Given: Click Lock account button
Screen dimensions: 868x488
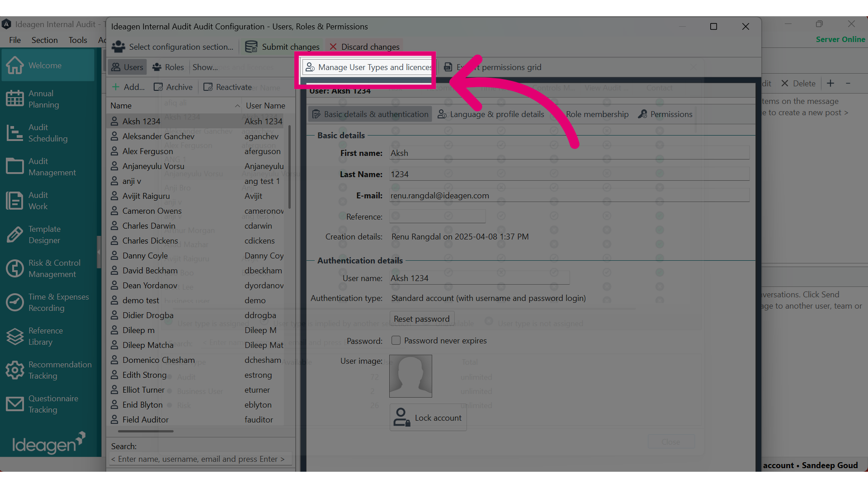Looking at the screenshot, I should coord(428,418).
